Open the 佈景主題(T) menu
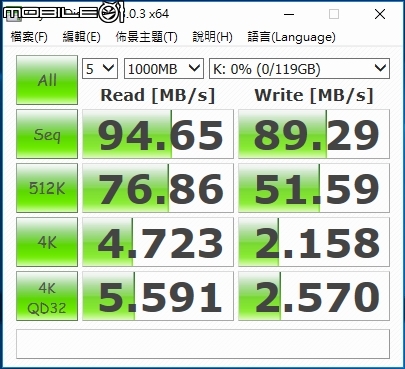This screenshot has width=405, height=369. (146, 37)
